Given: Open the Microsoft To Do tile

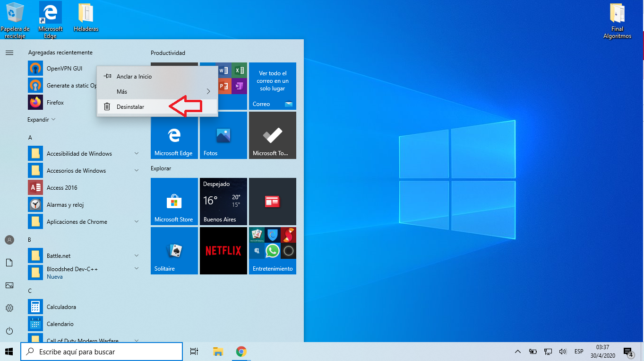Looking at the screenshot, I should [273, 135].
